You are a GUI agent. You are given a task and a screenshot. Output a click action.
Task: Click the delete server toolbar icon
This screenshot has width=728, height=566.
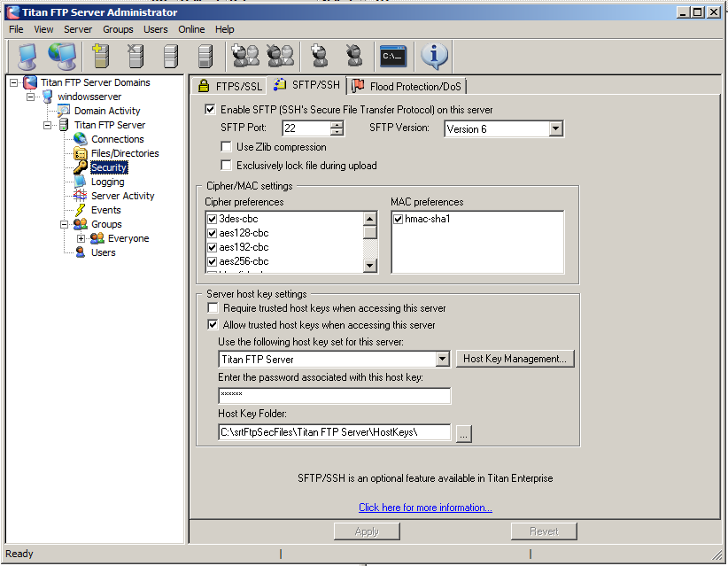pyautogui.click(x=136, y=56)
